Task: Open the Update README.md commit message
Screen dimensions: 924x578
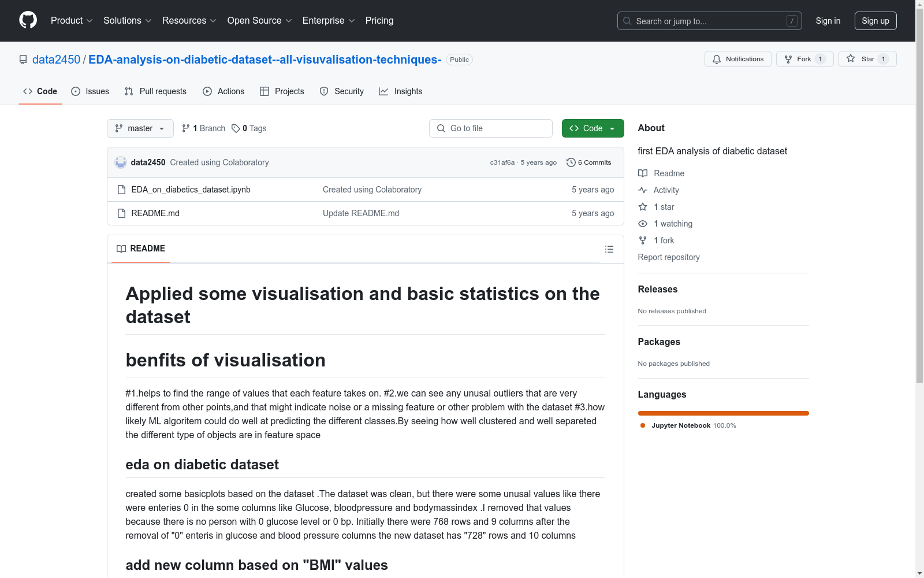Action: (x=361, y=213)
